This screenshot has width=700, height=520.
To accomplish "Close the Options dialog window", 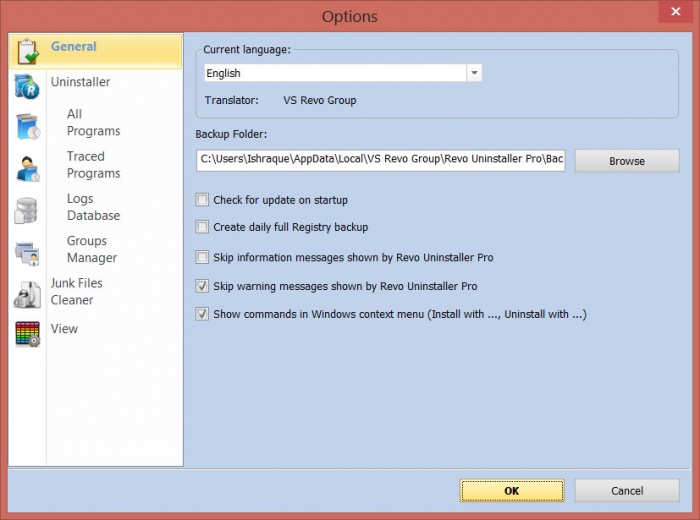I will click(675, 11).
